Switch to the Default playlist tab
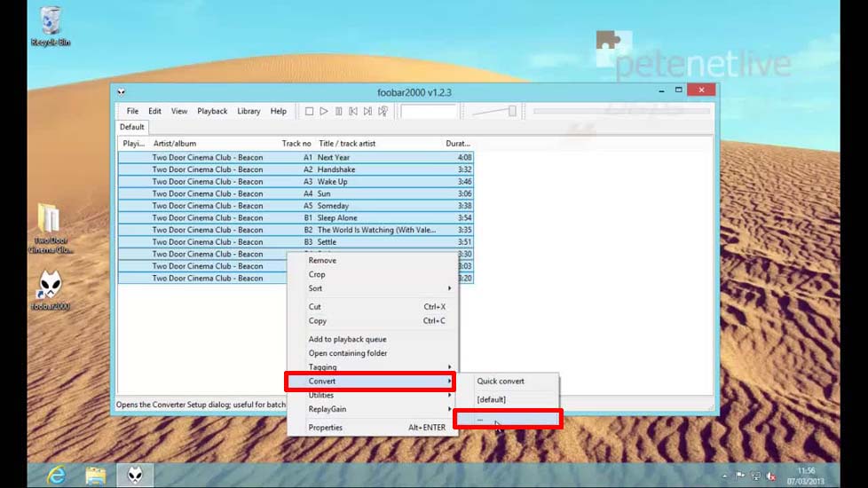Image resolution: width=868 pixels, height=488 pixels. click(131, 127)
